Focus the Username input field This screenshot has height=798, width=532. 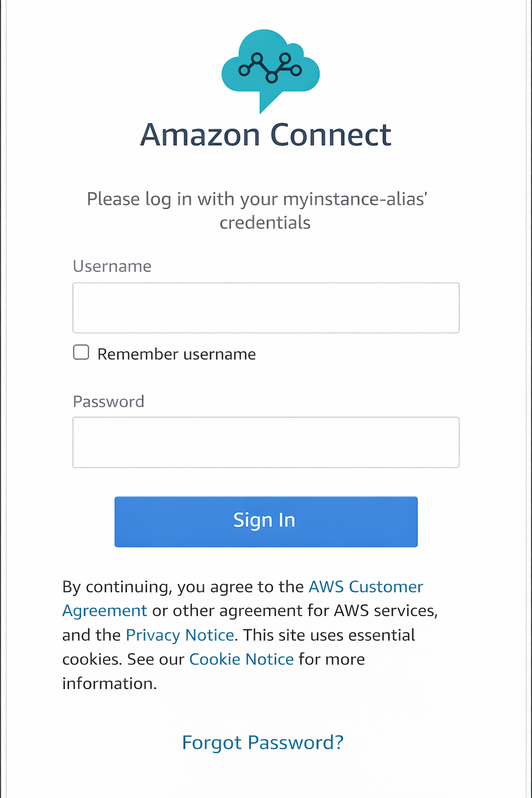(265, 308)
